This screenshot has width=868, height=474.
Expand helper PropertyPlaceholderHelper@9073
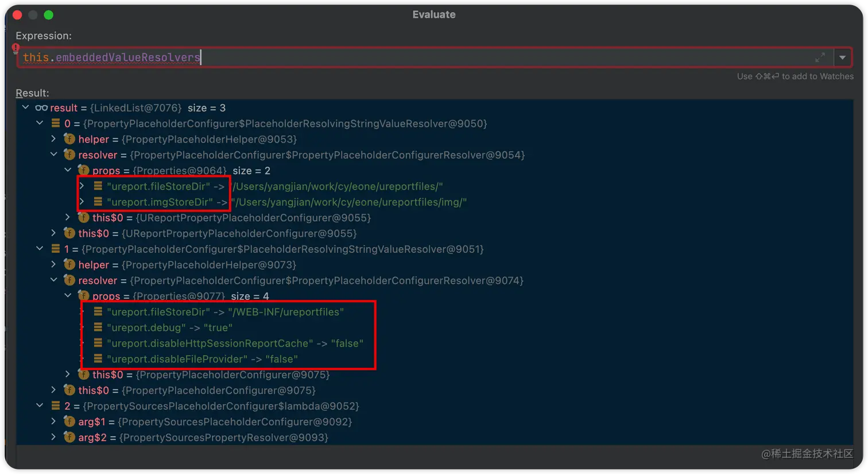pos(53,264)
